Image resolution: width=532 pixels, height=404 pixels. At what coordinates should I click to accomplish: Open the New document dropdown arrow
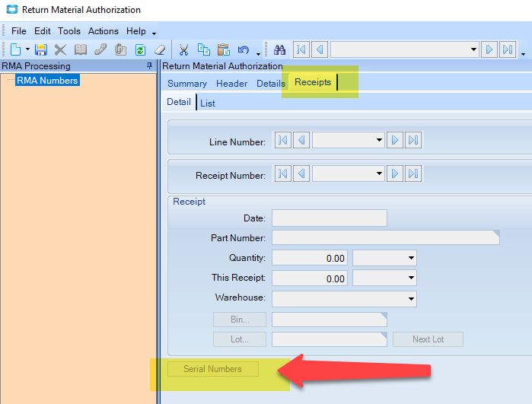coord(28,49)
